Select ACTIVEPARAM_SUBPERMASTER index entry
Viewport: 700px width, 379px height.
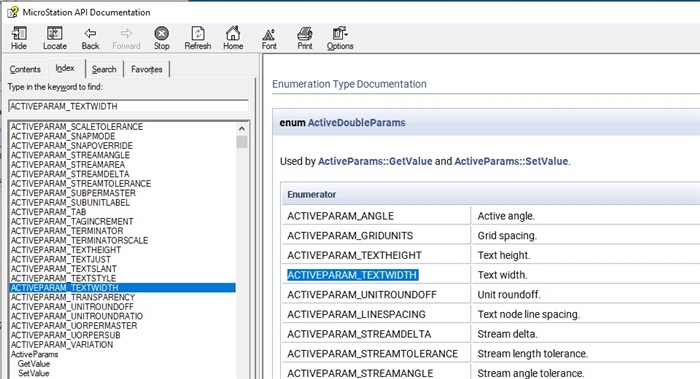pyautogui.click(x=73, y=193)
